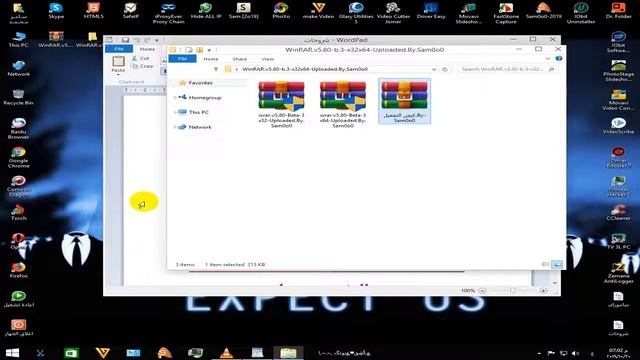Open This PC desktop icon
640x360 pixels.
[18, 40]
